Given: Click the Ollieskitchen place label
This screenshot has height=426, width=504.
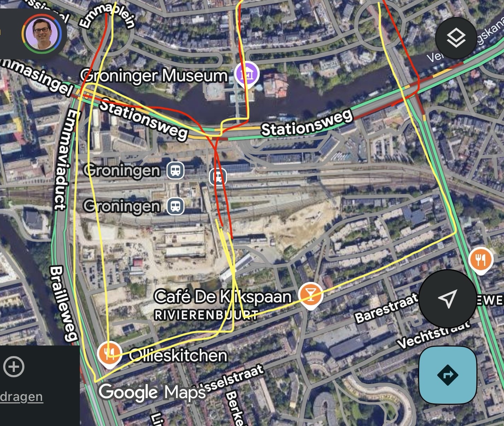Looking at the screenshot, I should 178,355.
